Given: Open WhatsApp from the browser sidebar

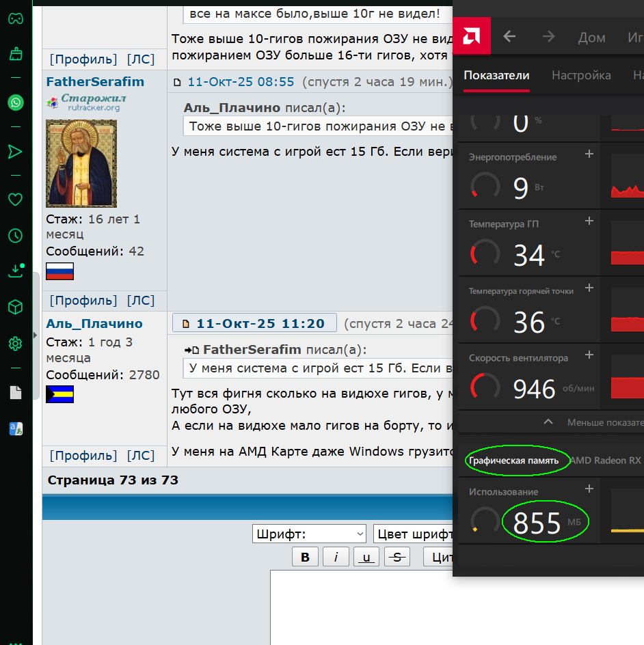Looking at the screenshot, I should 14,102.
